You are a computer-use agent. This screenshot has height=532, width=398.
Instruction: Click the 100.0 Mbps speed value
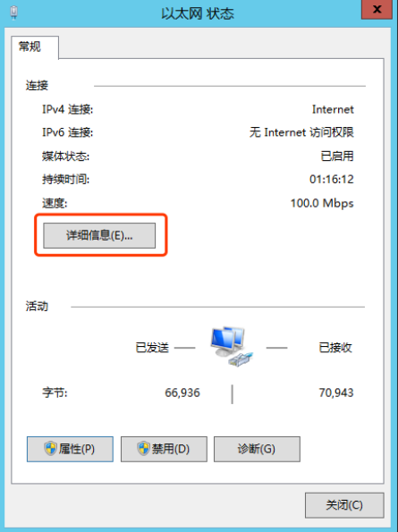click(x=322, y=203)
